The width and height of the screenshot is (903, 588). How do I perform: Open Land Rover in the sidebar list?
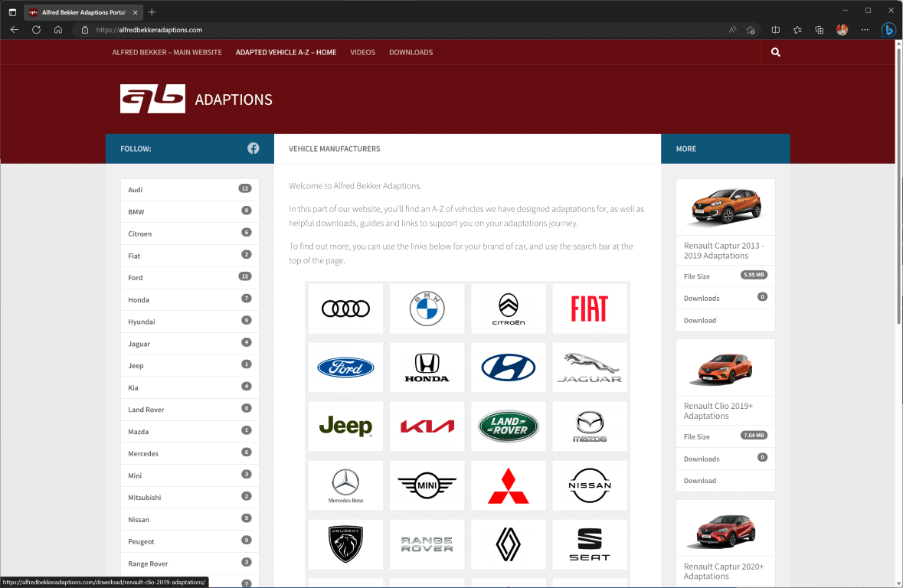[190, 410]
